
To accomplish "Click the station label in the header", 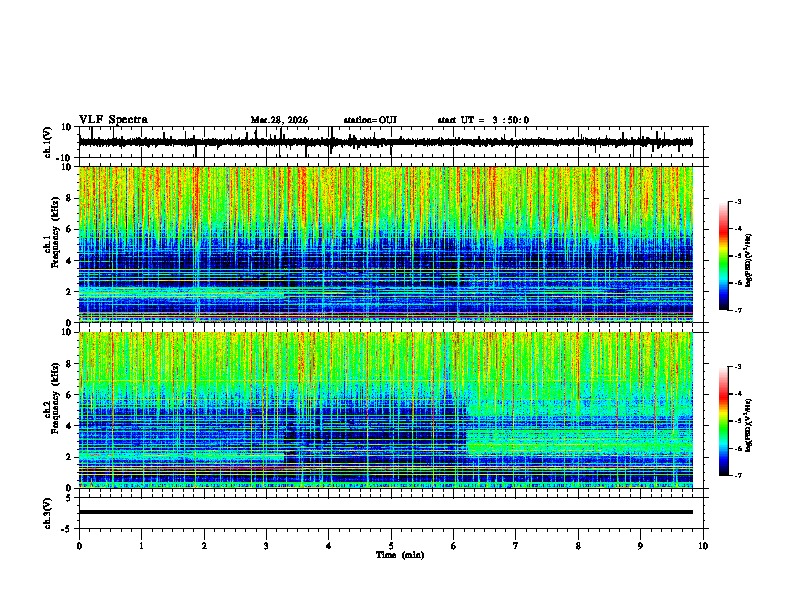I will click(370, 120).
